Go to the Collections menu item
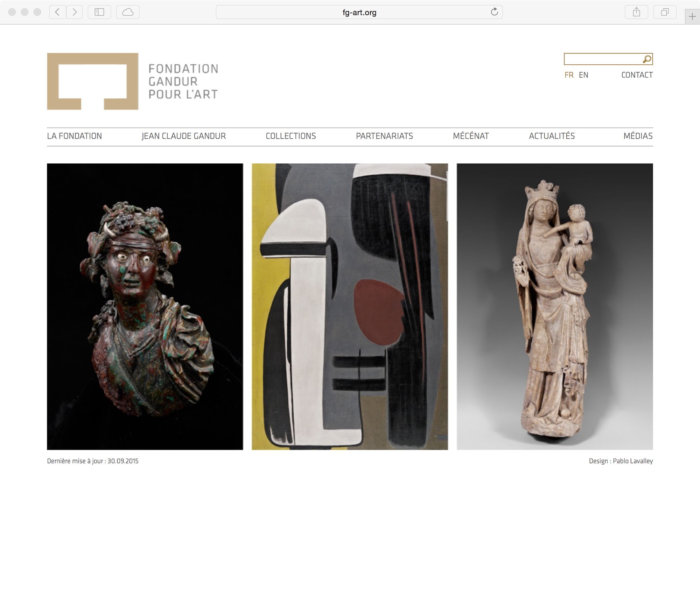The image size is (700, 595). [291, 136]
